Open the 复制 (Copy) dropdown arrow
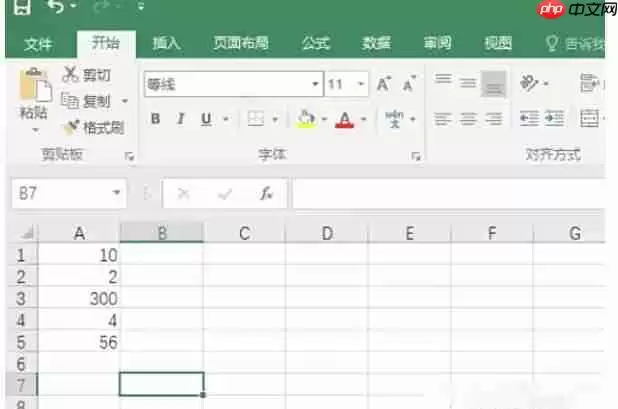 tap(125, 101)
